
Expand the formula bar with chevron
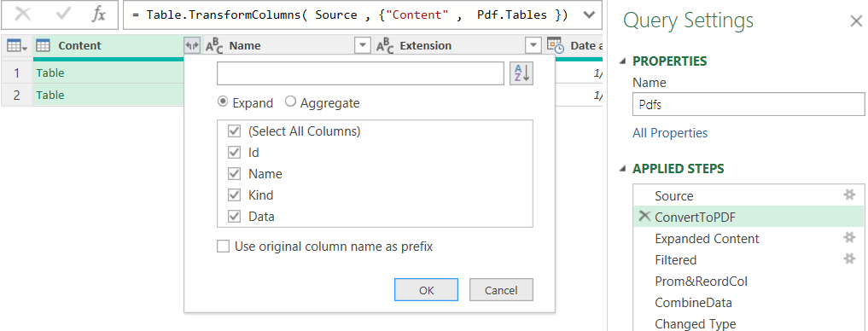point(590,15)
